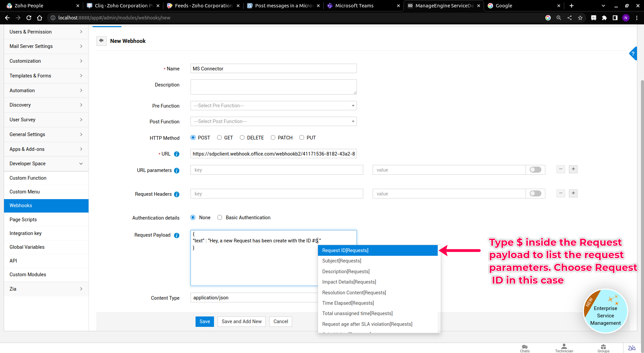Open Technician panel in the bottom bar
The image size is (644, 353).
tap(564, 348)
